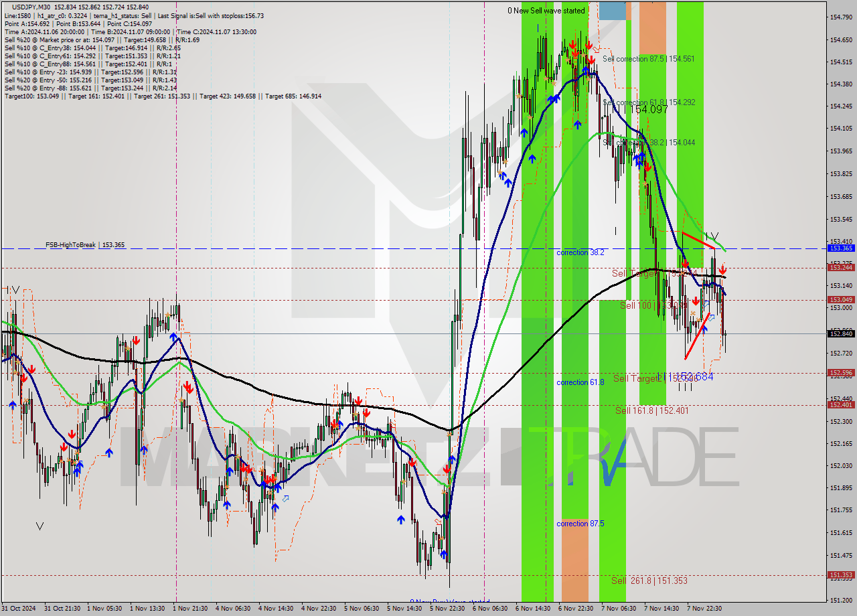Click the red 152.596 price tag on axis

pos(841,372)
